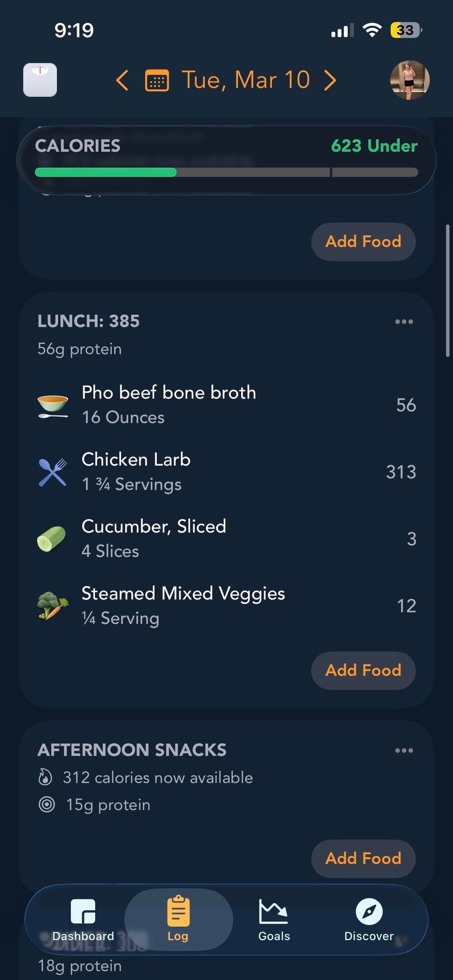Add food to Afternoon Snacks
453x980 pixels.
(x=363, y=858)
